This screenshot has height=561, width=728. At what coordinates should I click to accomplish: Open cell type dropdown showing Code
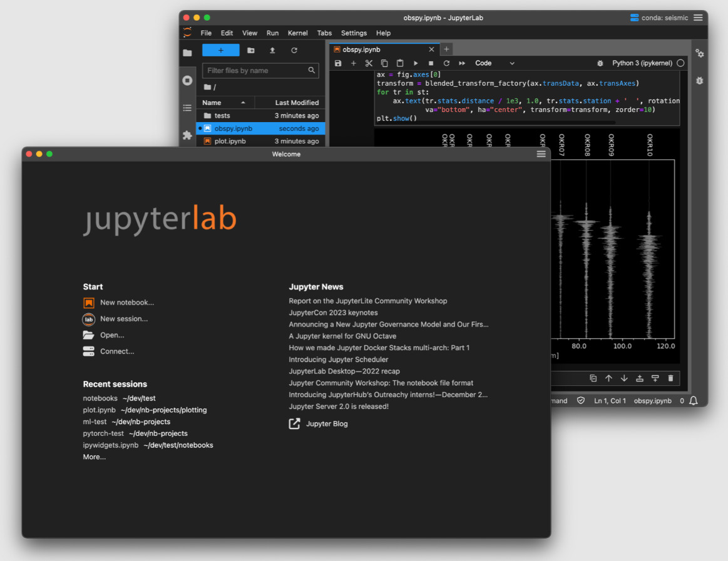(x=495, y=63)
